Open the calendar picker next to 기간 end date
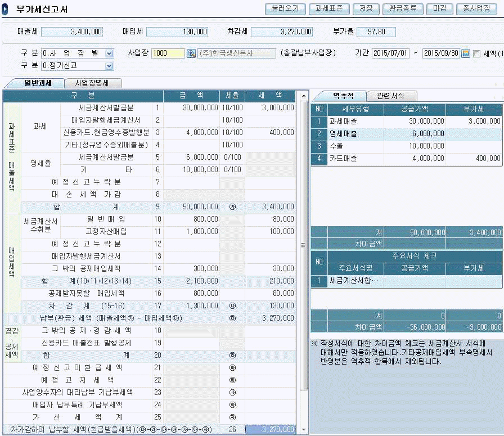 tap(465, 53)
